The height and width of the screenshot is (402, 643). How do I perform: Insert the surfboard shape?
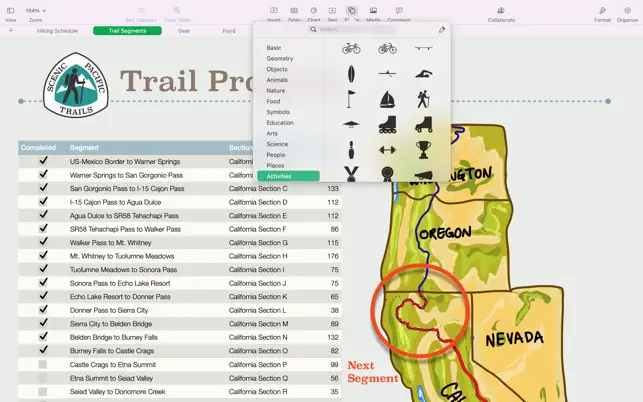tap(351, 74)
